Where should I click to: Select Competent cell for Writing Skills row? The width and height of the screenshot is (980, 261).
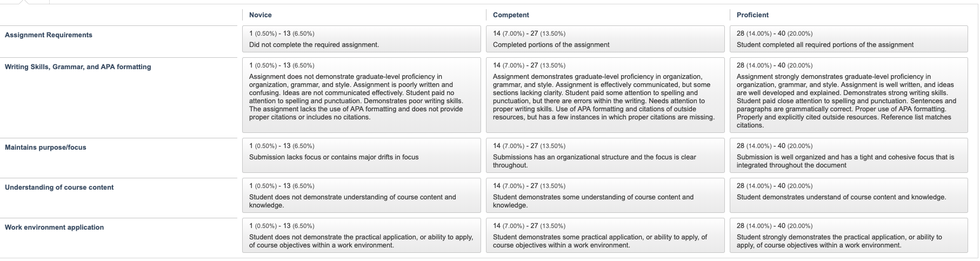605,95
